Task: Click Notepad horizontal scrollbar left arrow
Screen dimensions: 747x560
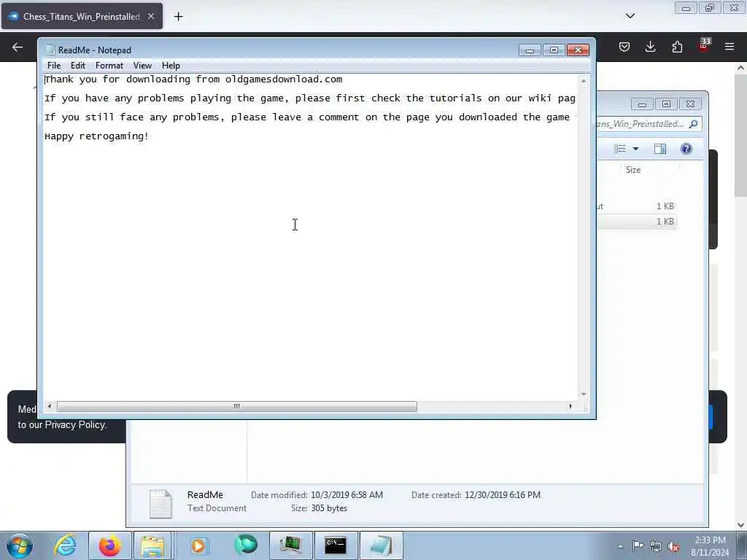Action: pyautogui.click(x=50, y=406)
